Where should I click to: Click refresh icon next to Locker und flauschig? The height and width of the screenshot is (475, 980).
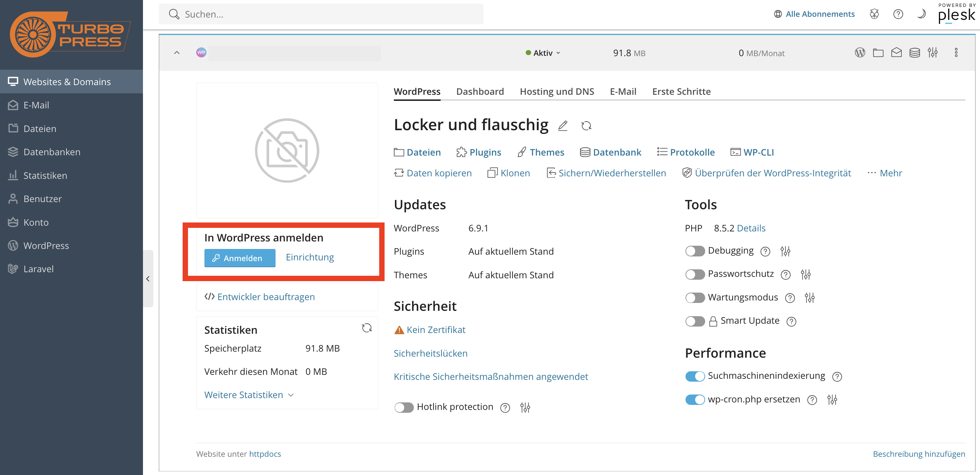(586, 126)
